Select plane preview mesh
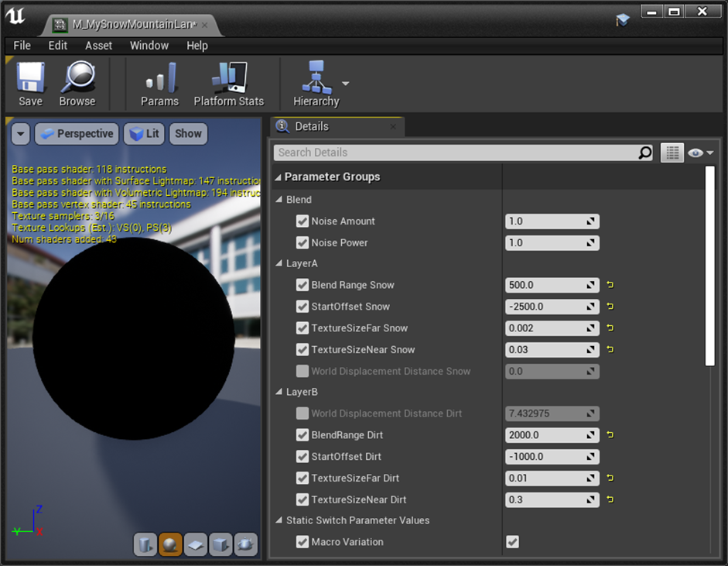Viewport: 728px width, 566px height. click(x=196, y=544)
